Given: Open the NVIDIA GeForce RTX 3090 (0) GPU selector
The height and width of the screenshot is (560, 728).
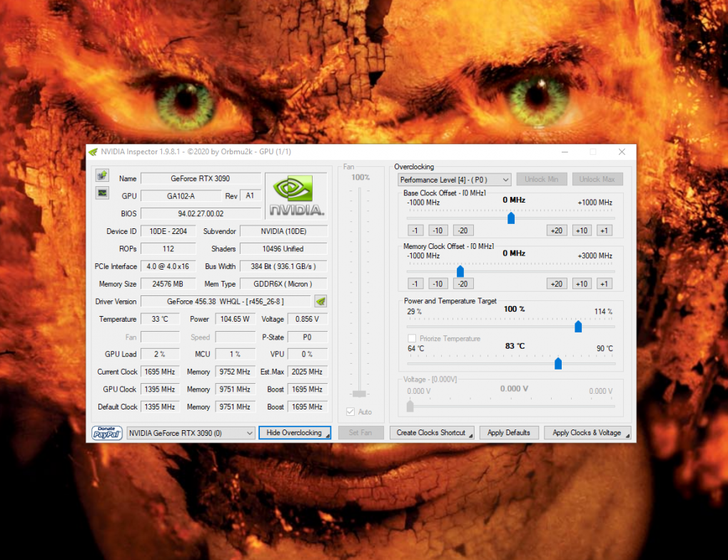Looking at the screenshot, I should (191, 433).
